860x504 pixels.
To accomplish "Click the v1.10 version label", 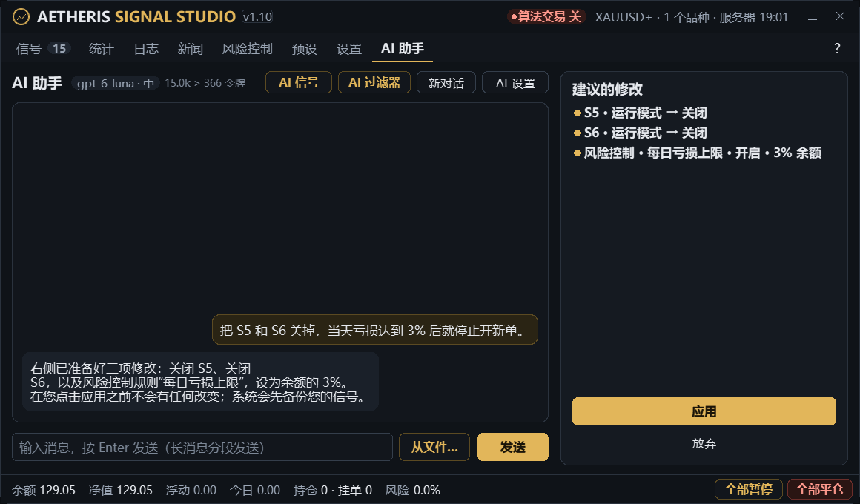I will click(x=257, y=17).
